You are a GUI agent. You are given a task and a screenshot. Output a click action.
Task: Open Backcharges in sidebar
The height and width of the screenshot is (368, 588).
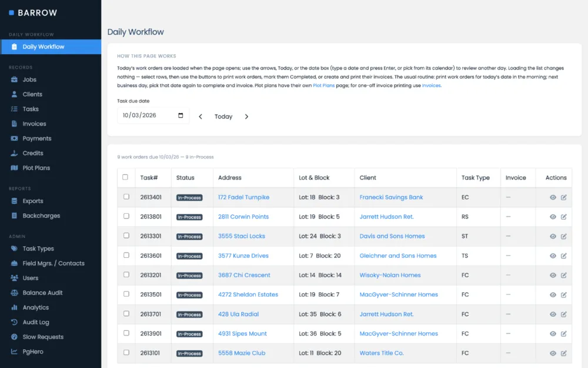pos(51,216)
